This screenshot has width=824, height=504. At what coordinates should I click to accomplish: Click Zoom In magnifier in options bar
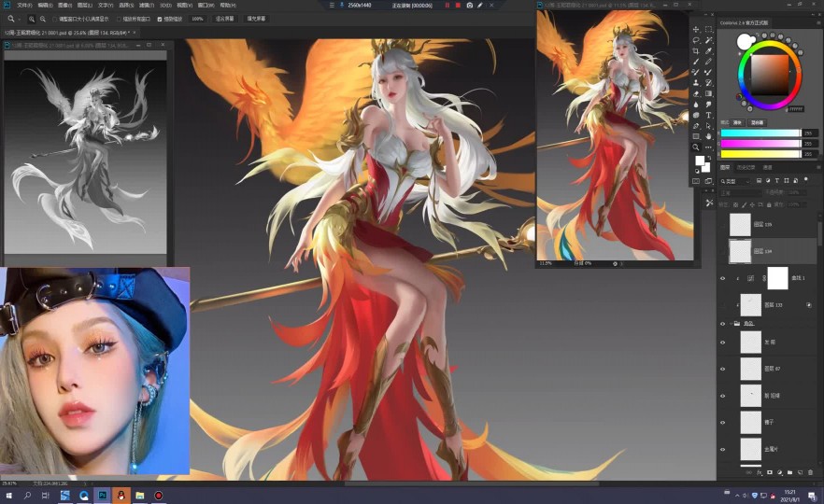click(x=32, y=19)
